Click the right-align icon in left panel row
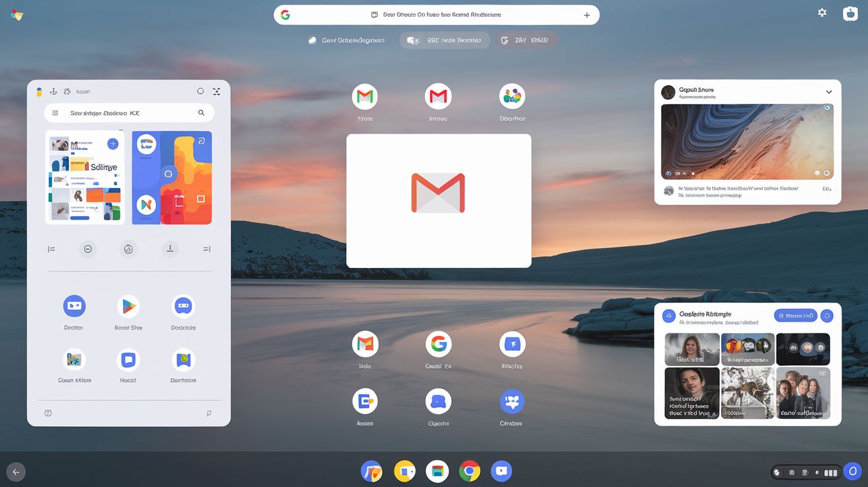 [x=206, y=249]
